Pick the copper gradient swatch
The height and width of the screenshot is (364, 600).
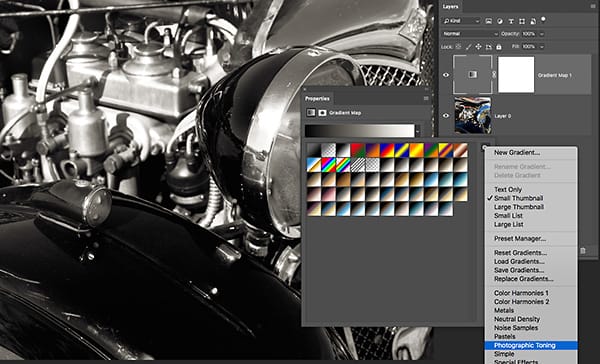(x=460, y=150)
